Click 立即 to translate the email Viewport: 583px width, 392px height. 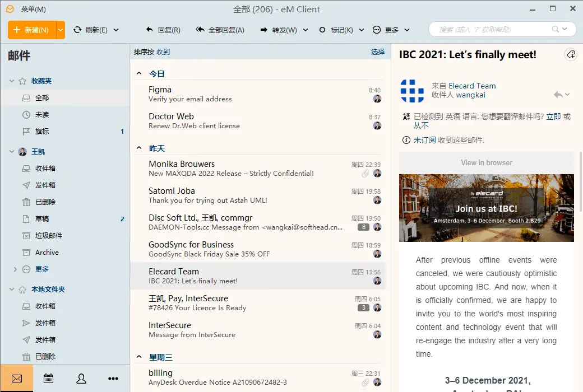point(553,116)
